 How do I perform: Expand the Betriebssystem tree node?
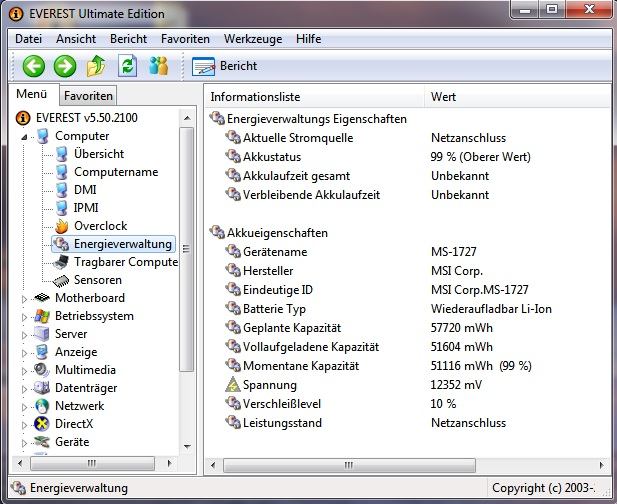click(24, 317)
